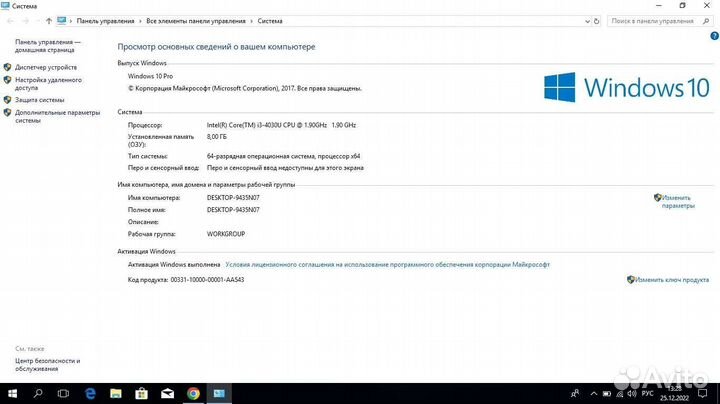Image resolution: width=720 pixels, height=404 pixels.
Task: Click the processor value Intel Core i3-4030U
Action: pos(281,125)
